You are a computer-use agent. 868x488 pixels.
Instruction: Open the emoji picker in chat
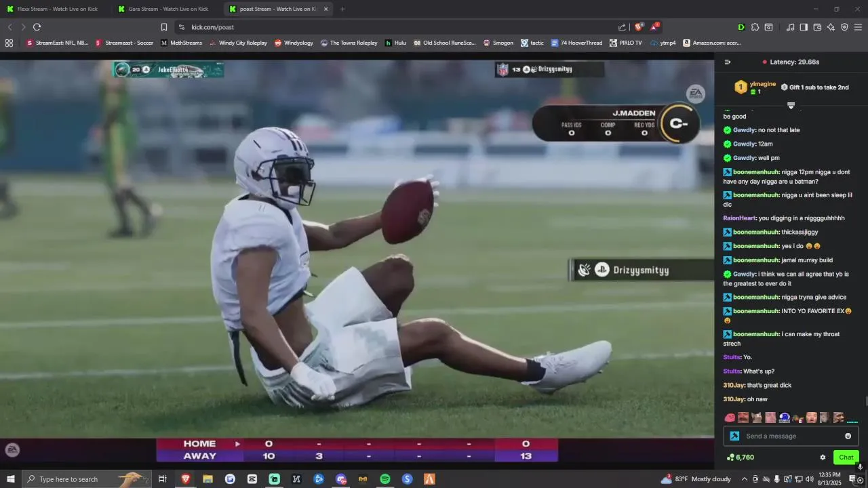[848, 436]
